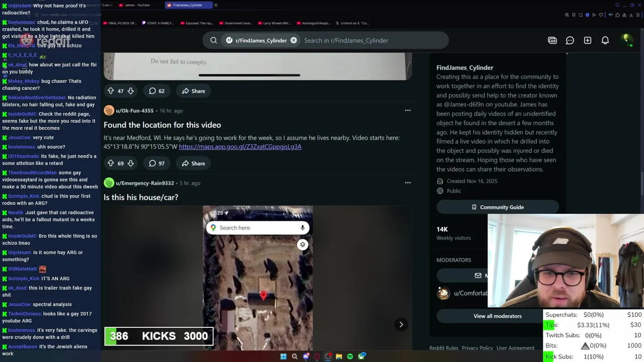Open the Larry Wheels INV... bookmark

coord(274,23)
